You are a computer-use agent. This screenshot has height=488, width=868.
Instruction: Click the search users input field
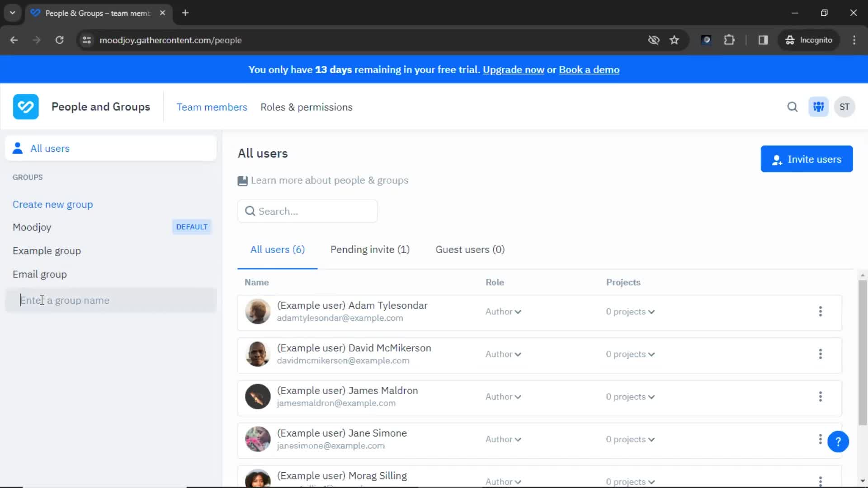[307, 211]
